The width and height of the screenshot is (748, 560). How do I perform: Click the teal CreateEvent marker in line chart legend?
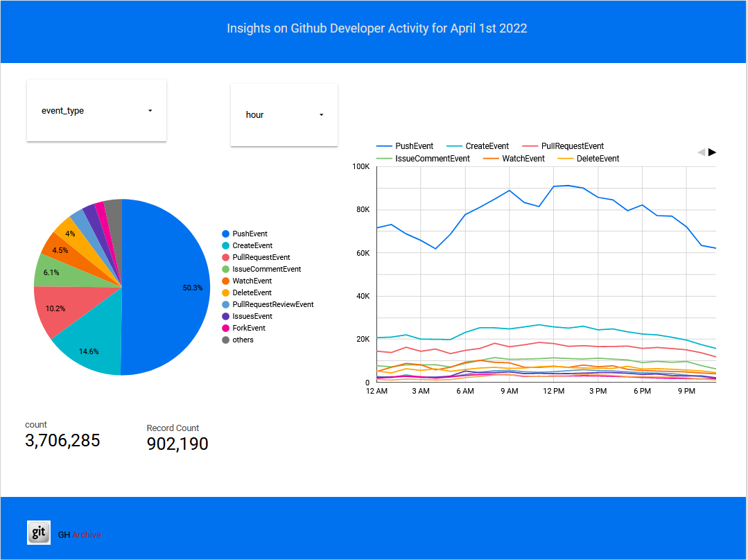455,146
